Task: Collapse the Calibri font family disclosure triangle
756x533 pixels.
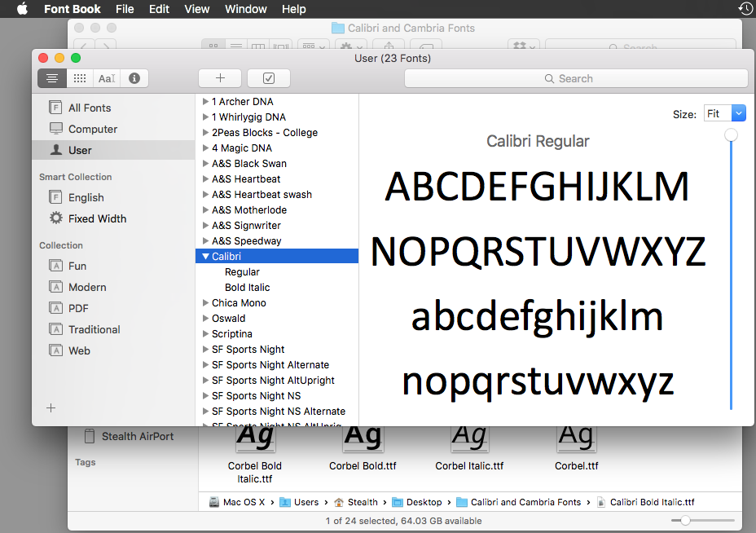Action: tap(204, 255)
